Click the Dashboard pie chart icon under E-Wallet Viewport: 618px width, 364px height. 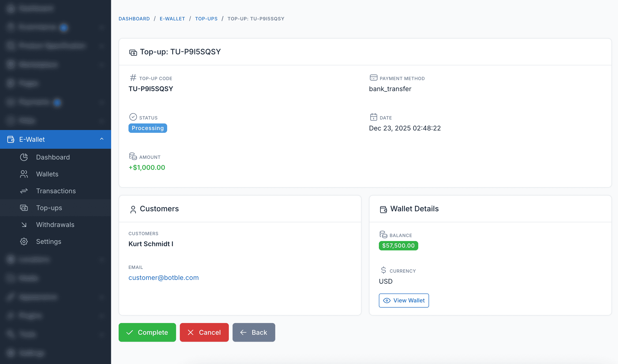tap(24, 157)
